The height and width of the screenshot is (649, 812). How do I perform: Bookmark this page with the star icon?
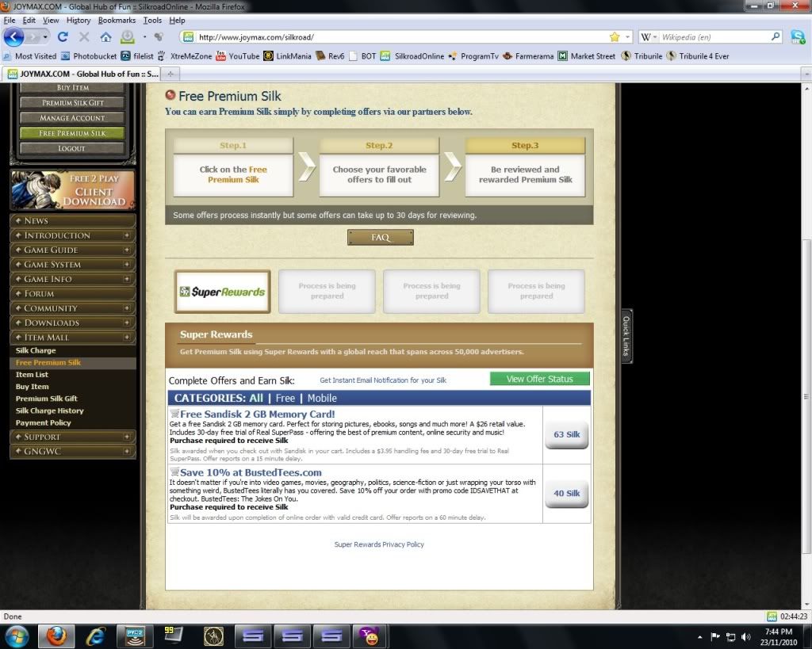tap(614, 37)
